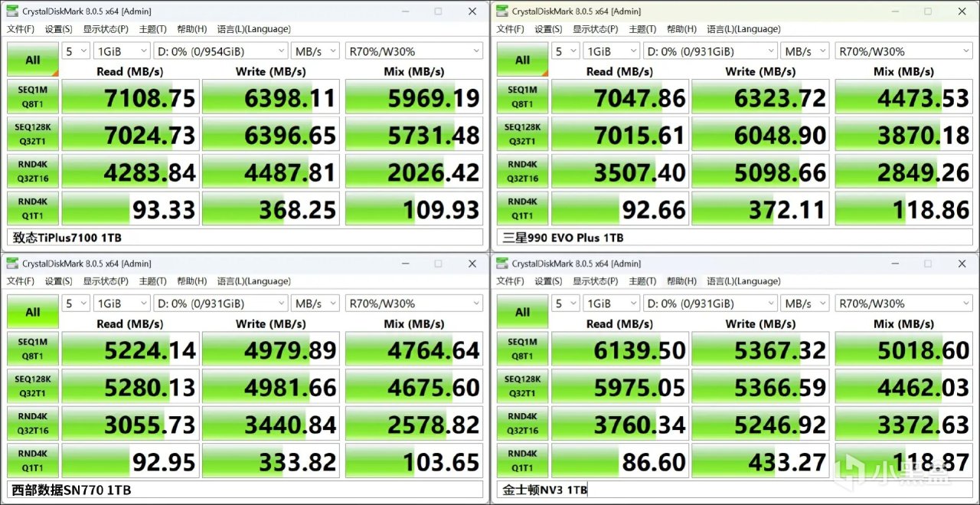Start RND4K Q32T16 test in SN770 window
The width and height of the screenshot is (980, 505).
pos(33,423)
